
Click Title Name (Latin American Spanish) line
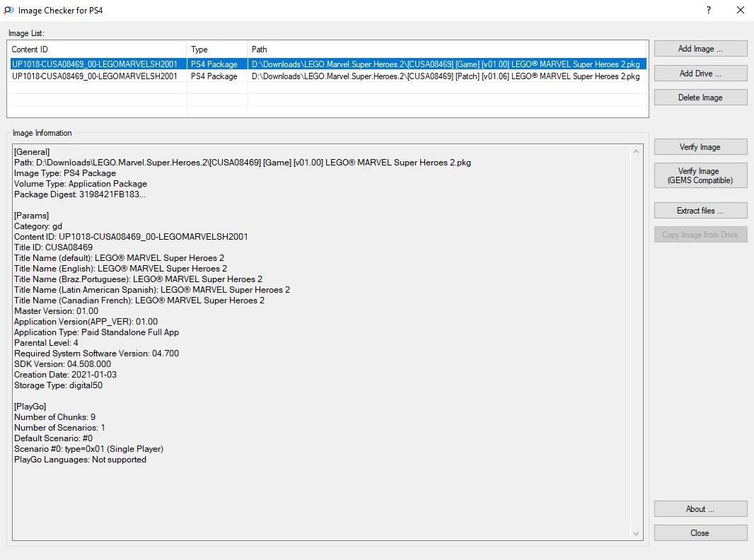(152, 290)
